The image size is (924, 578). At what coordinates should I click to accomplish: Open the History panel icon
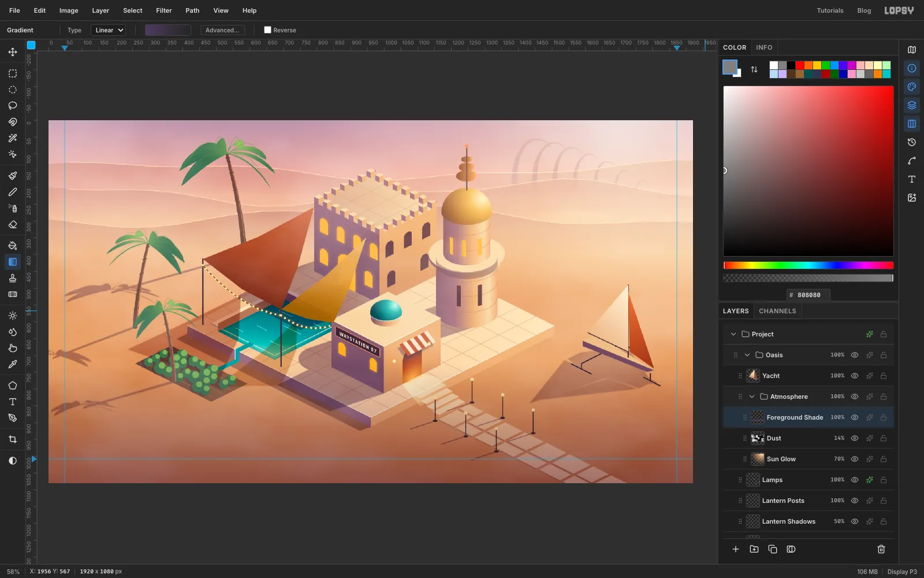(912, 142)
